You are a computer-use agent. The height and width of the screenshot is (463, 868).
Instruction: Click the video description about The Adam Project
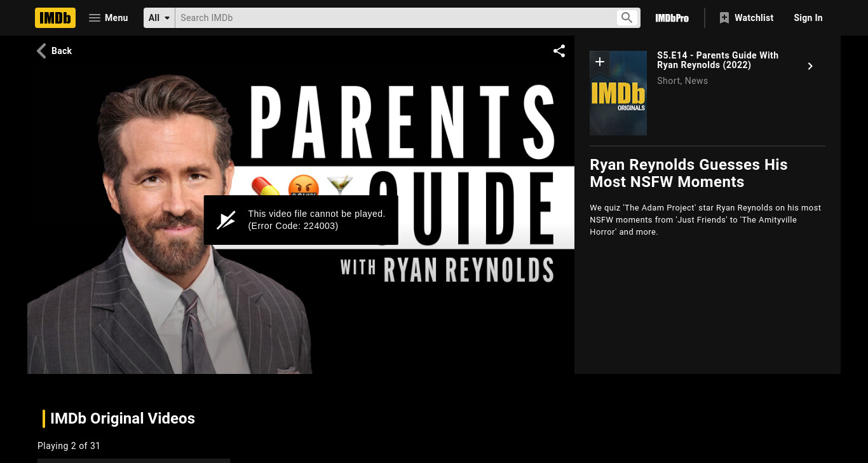pos(705,220)
